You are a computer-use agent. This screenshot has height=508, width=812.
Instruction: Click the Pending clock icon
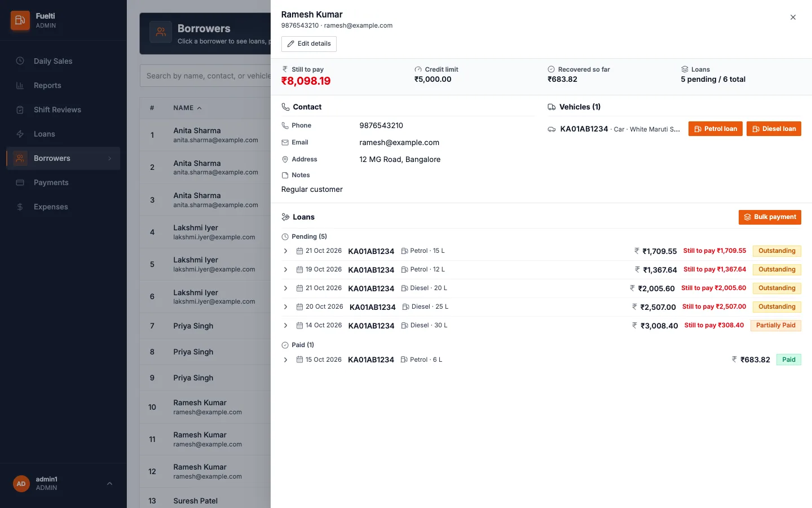click(285, 237)
